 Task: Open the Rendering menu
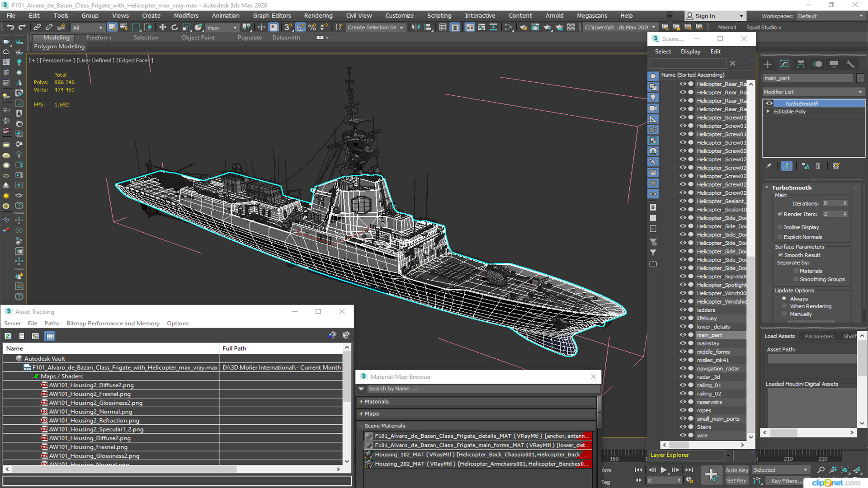(318, 16)
